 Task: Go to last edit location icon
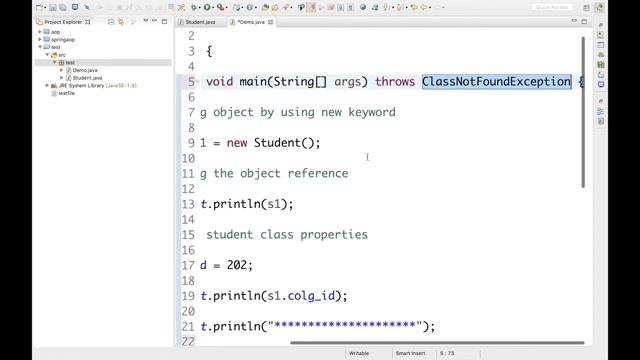[414, 7]
